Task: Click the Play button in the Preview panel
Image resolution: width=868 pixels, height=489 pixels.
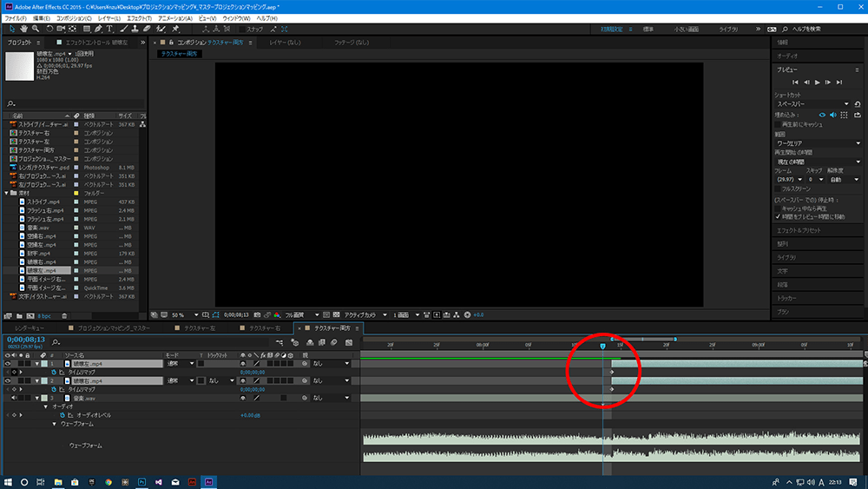Action: coord(817,82)
